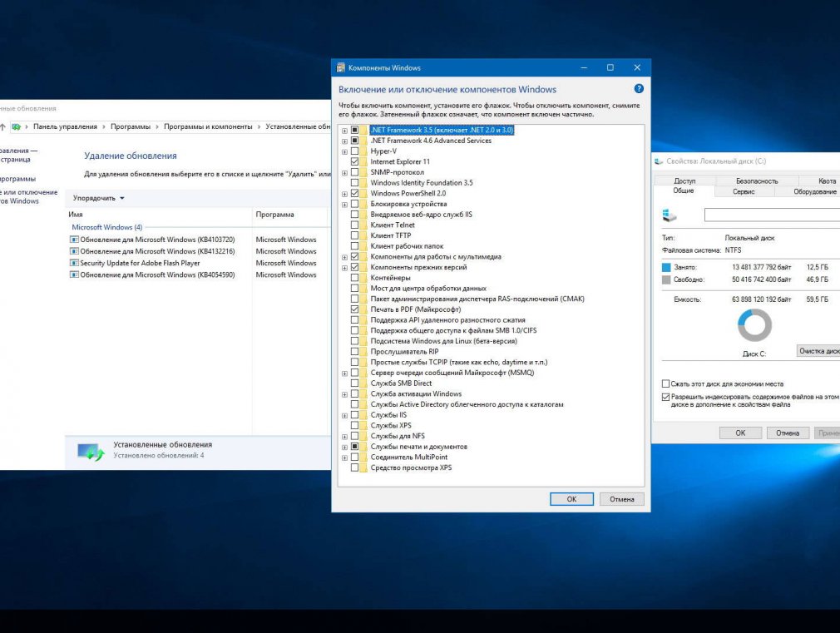The width and height of the screenshot is (840, 633).
Task: Toggle the Hyper-V checkbox
Action: [354, 151]
